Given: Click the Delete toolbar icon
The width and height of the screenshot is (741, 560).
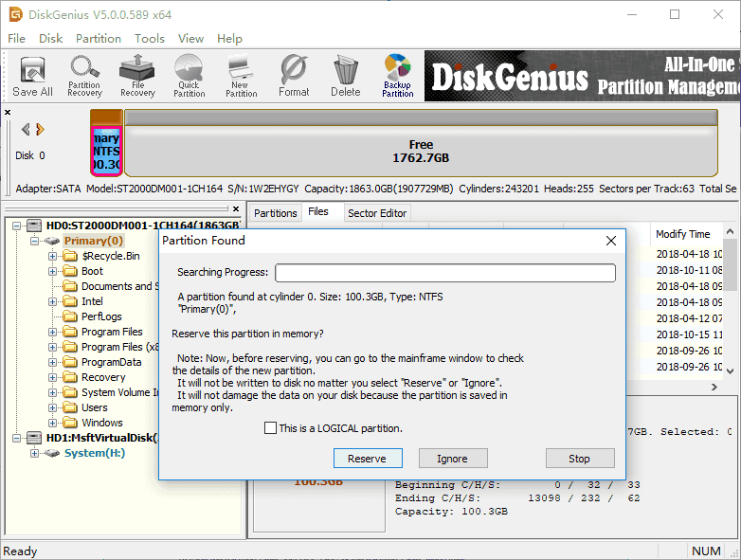Looking at the screenshot, I should tap(346, 77).
